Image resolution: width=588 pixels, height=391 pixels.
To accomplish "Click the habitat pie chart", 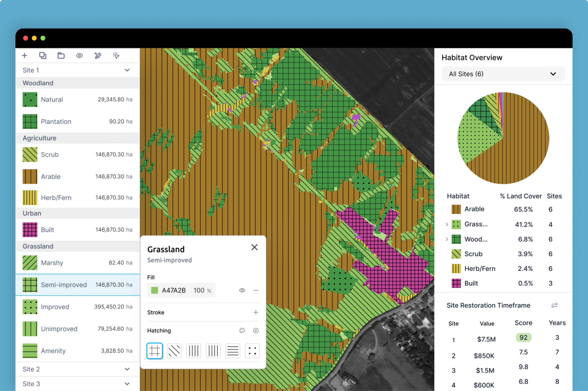I will pyautogui.click(x=503, y=138).
